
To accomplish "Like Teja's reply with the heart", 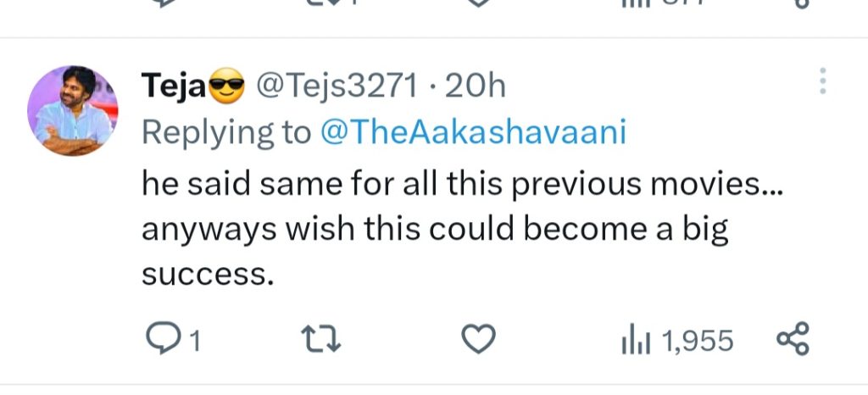I will (x=478, y=341).
